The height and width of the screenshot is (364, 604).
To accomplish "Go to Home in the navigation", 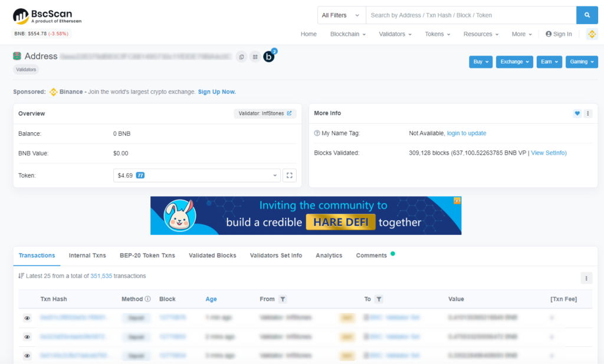I will point(308,34).
